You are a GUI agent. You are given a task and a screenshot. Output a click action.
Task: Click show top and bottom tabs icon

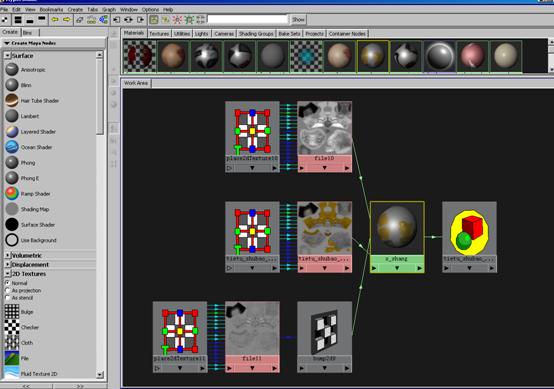[x=18, y=20]
